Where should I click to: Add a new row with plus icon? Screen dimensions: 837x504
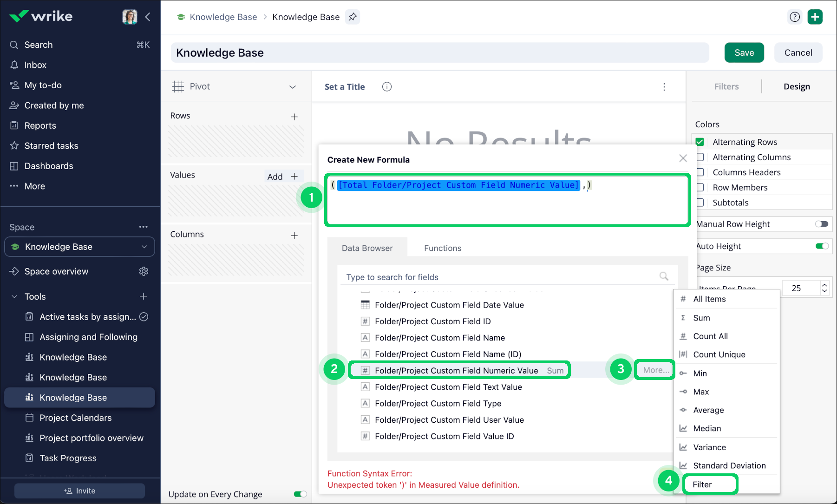point(294,117)
